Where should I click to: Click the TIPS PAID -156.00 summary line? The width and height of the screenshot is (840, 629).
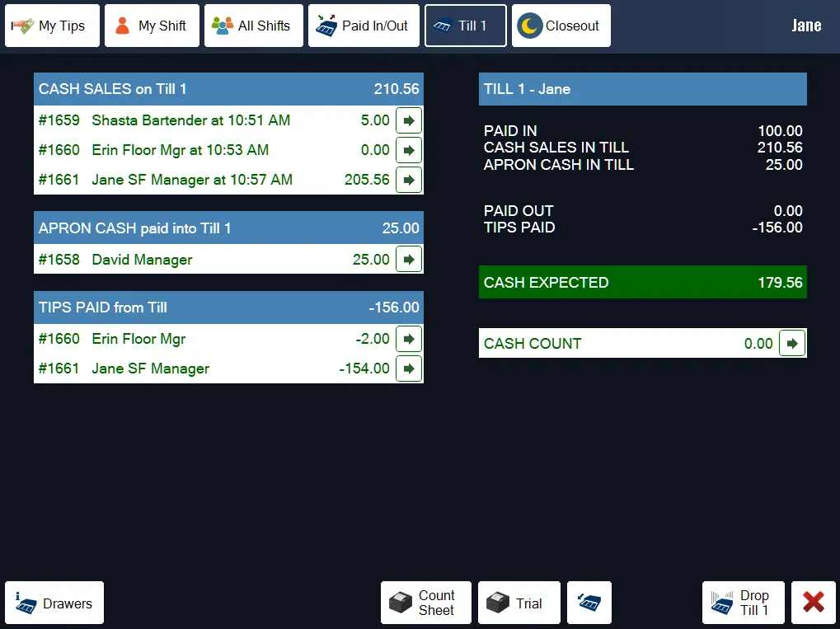(x=643, y=228)
